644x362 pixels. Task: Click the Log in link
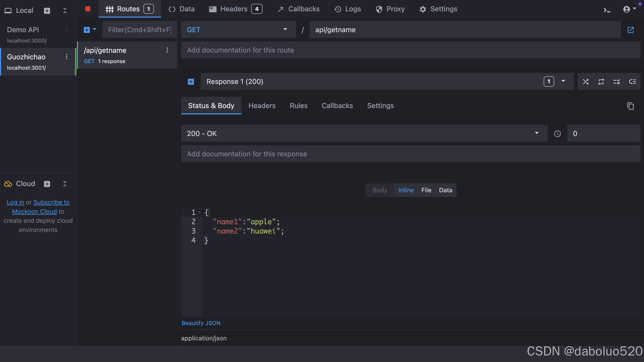15,202
